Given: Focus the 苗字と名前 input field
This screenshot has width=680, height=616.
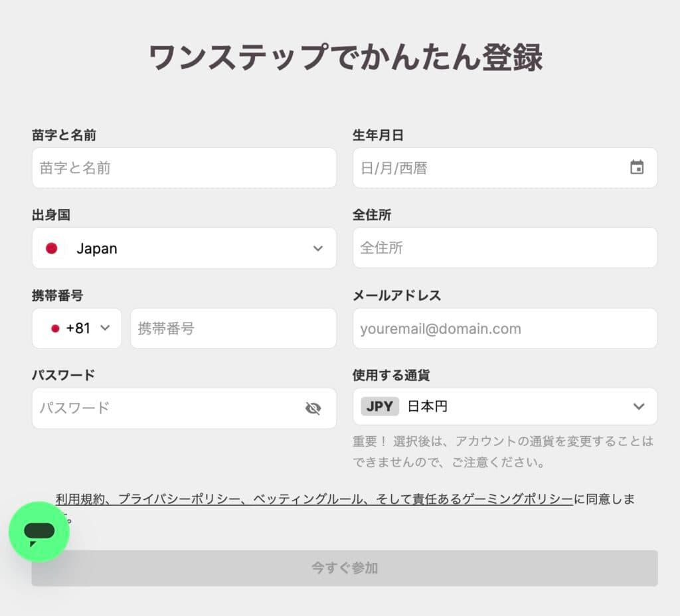Looking at the screenshot, I should click(x=184, y=168).
